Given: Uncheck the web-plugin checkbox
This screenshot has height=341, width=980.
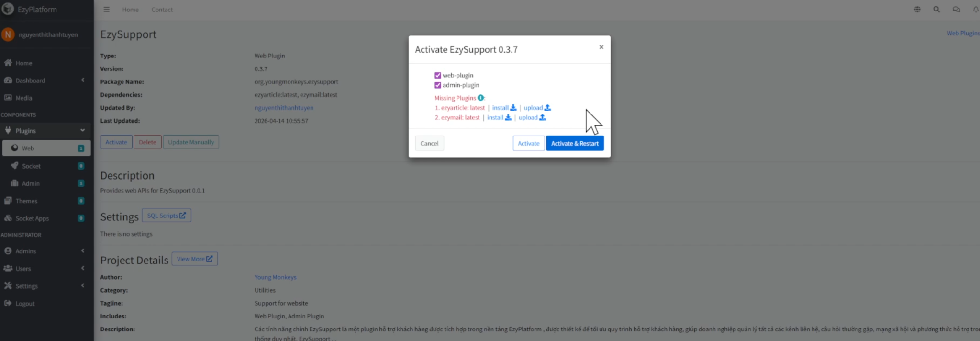Looking at the screenshot, I should [437, 75].
